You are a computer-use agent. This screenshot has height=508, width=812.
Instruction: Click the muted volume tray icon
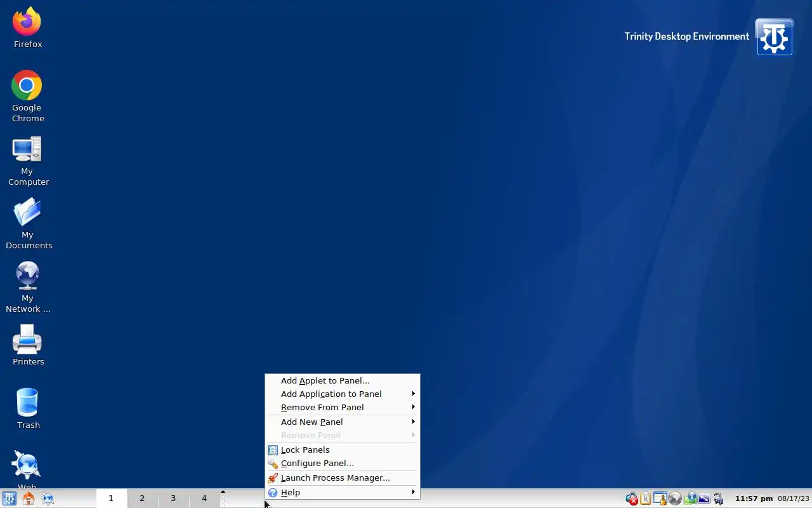pyautogui.click(x=631, y=498)
